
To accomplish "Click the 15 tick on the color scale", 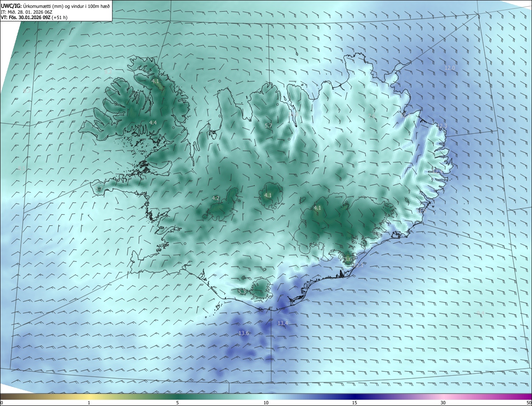I will [x=355, y=403].
